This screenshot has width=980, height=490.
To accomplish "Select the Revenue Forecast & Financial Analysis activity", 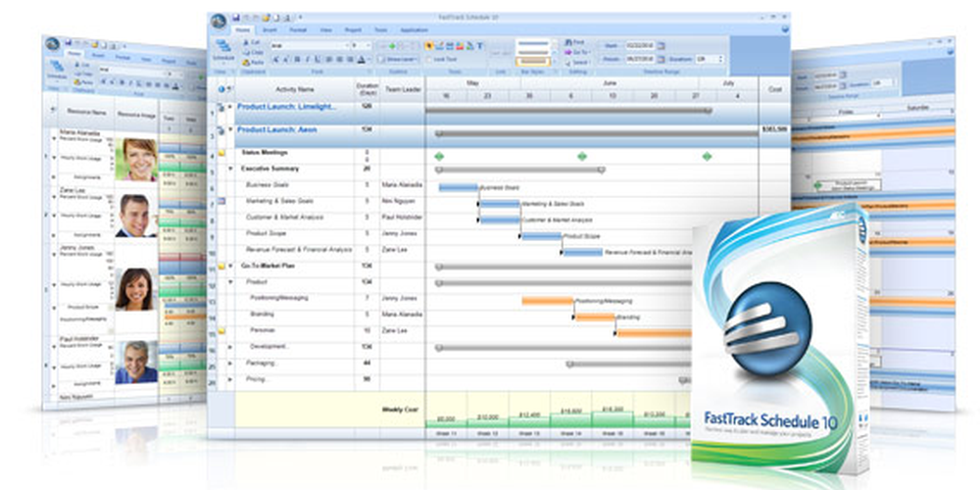I will (x=299, y=249).
